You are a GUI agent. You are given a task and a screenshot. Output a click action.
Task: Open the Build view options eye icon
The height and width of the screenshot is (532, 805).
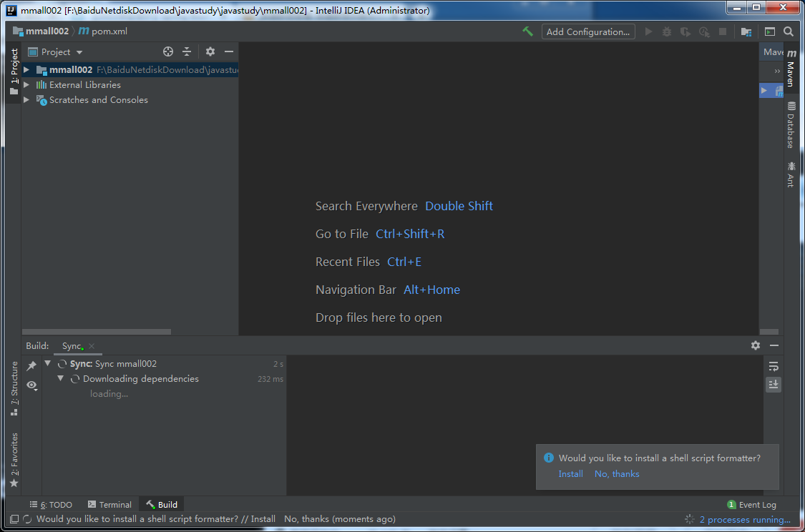point(31,385)
